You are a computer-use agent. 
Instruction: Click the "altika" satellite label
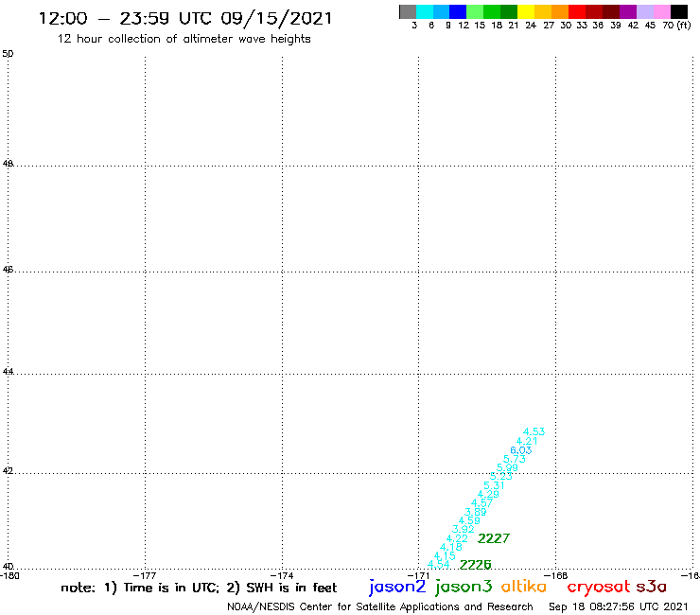coord(524,587)
